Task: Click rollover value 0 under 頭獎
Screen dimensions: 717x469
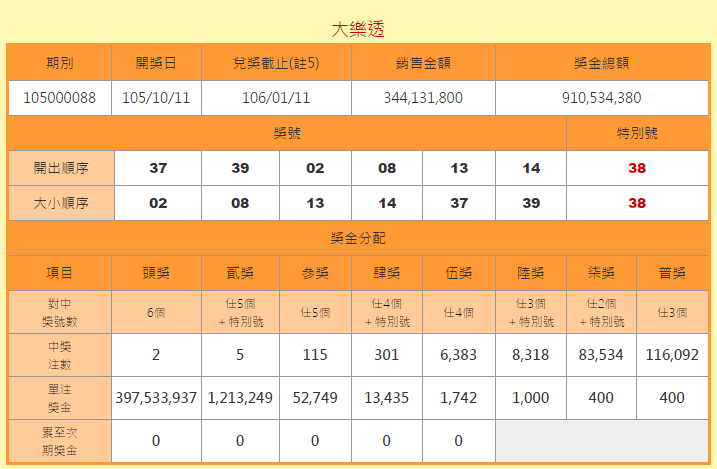Action: (156, 441)
